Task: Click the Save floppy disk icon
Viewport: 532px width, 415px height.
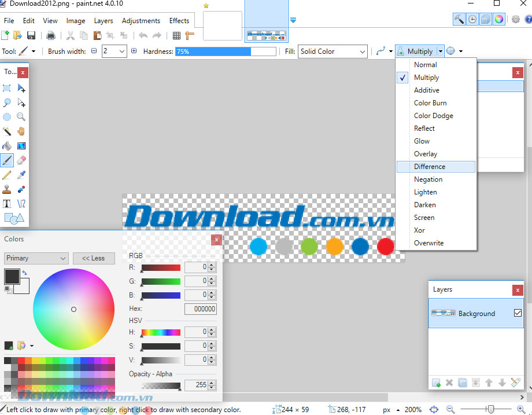Action: coord(31,35)
